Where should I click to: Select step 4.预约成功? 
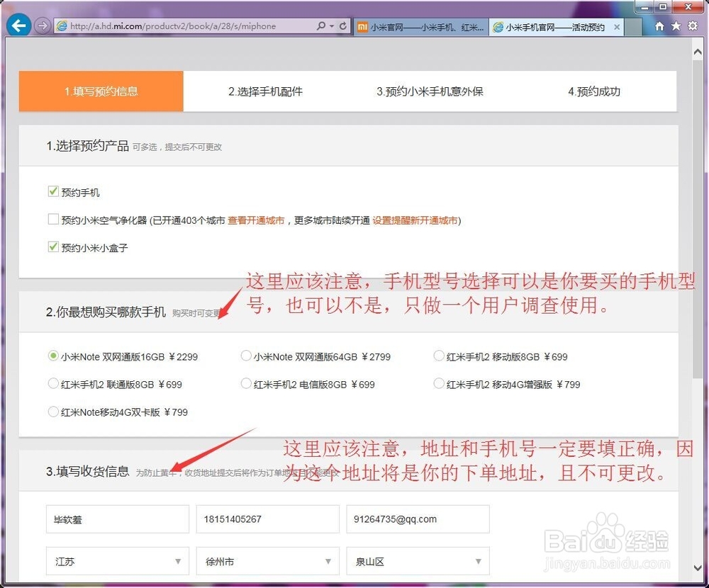coord(594,91)
